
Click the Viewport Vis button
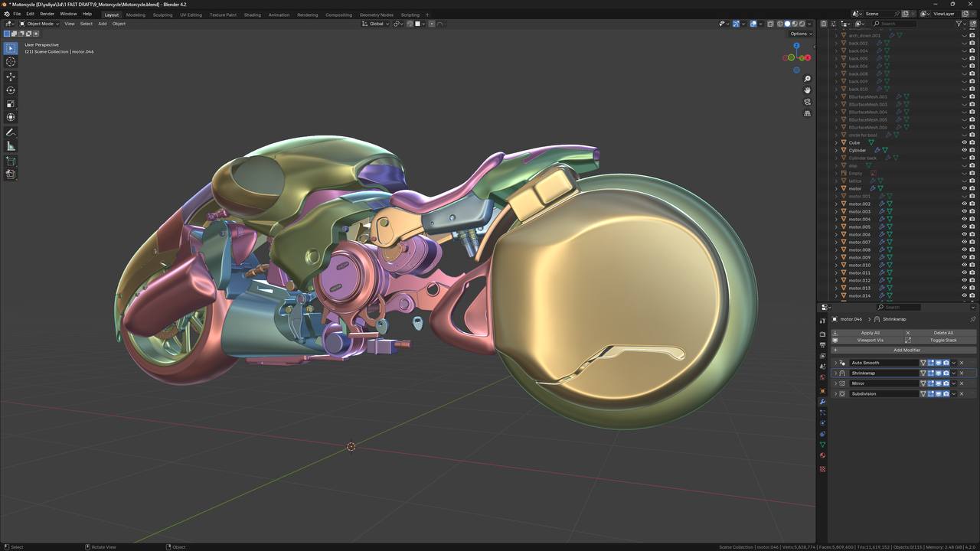(867, 340)
